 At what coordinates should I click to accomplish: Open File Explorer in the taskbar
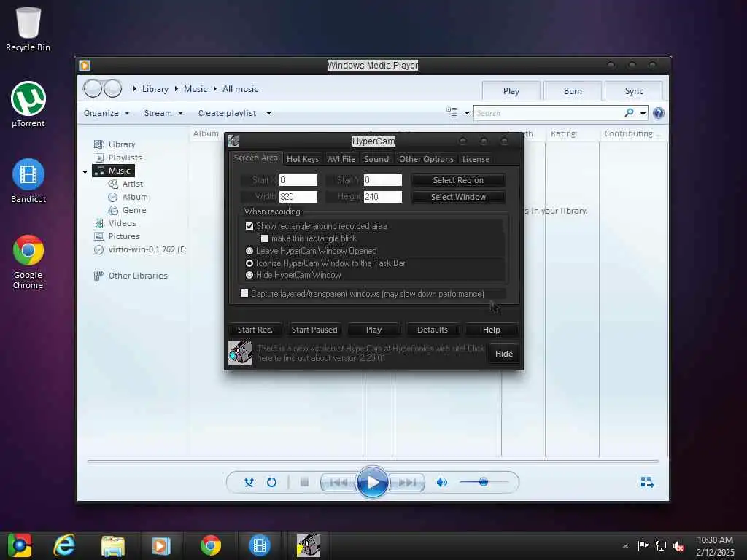click(x=113, y=545)
